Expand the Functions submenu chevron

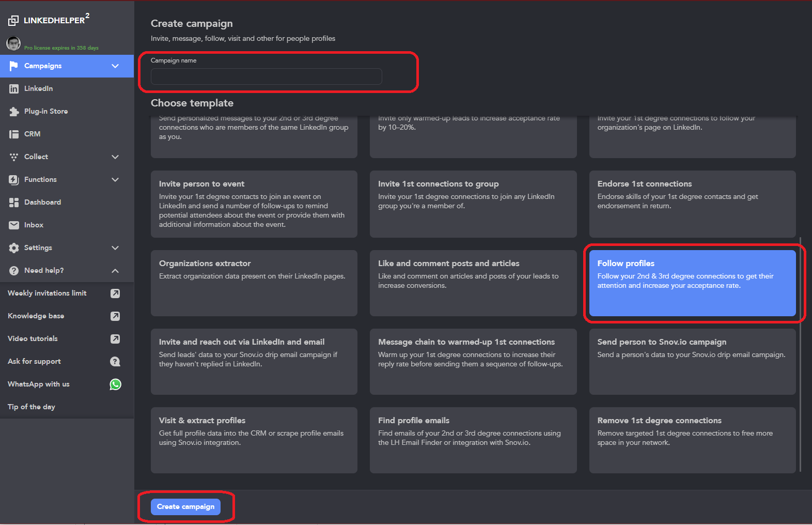point(115,180)
